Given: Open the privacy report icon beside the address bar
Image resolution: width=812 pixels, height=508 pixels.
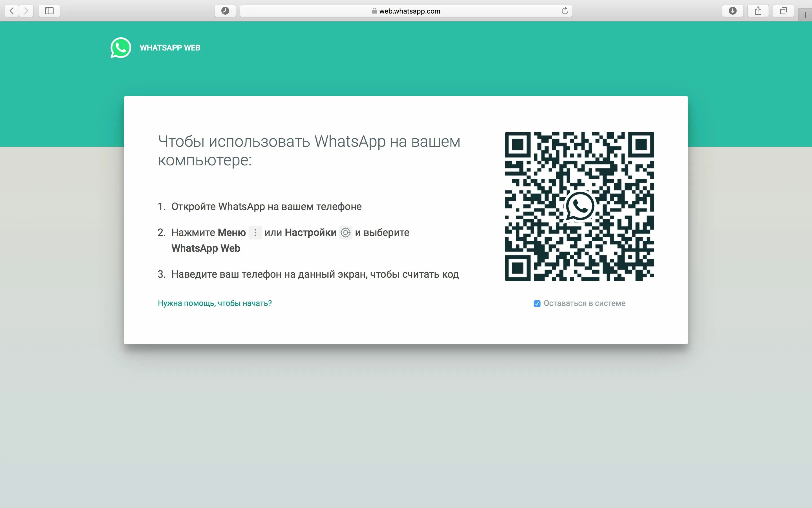Looking at the screenshot, I should click(225, 11).
